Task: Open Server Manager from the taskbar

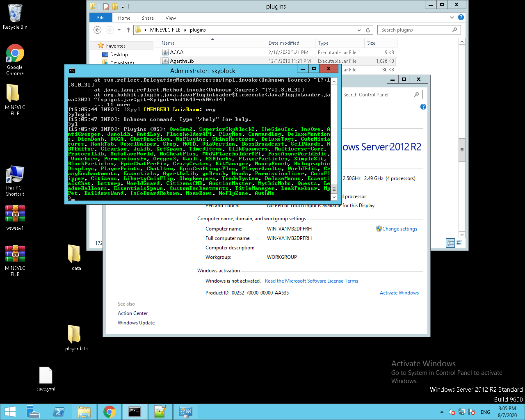Action: tap(33, 412)
